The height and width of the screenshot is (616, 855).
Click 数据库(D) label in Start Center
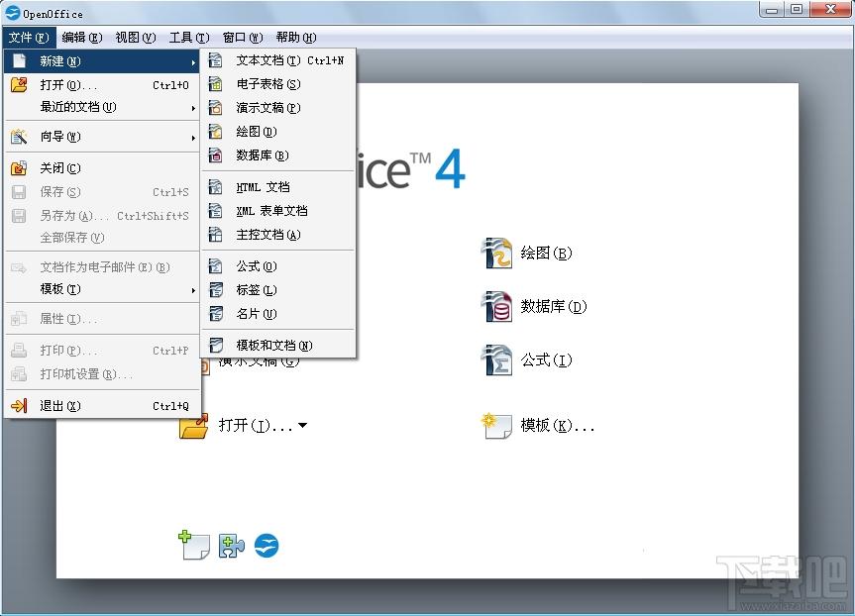554,306
